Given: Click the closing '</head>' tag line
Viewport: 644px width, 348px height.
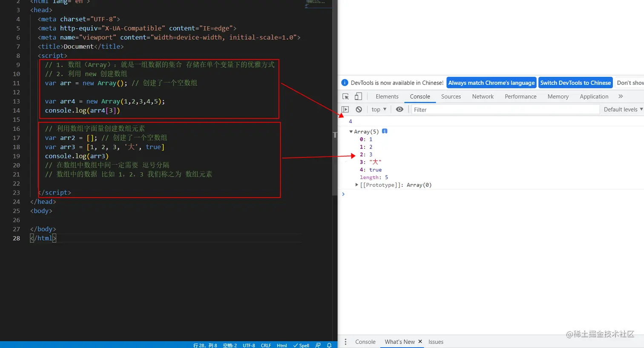Looking at the screenshot, I should [43, 202].
